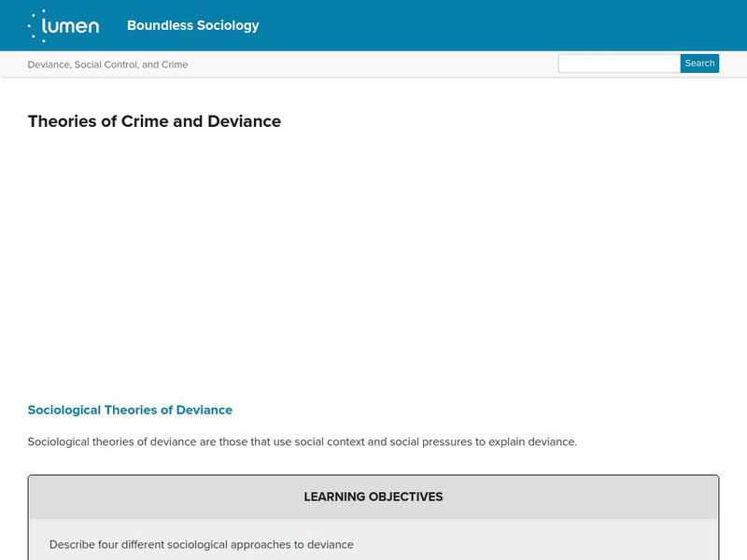Viewport: 747px width, 560px height.
Task: Open Sociological Theories of Deviance heading link
Action: pos(130,410)
